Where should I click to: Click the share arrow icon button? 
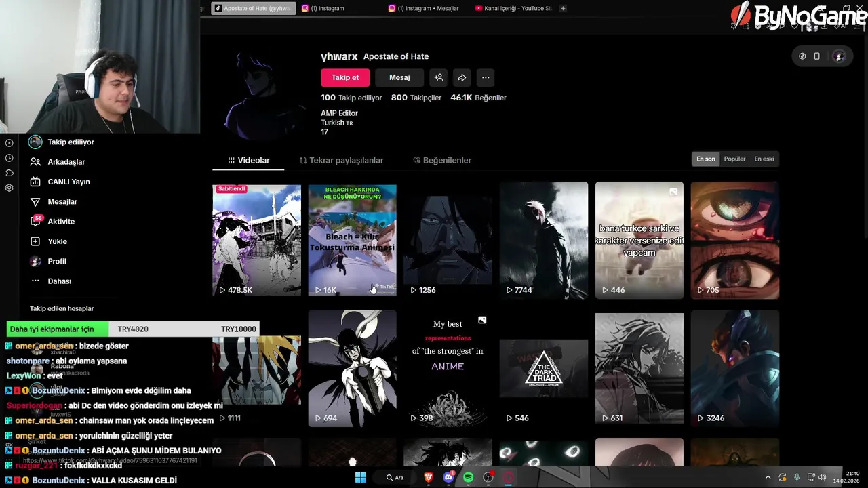(462, 77)
